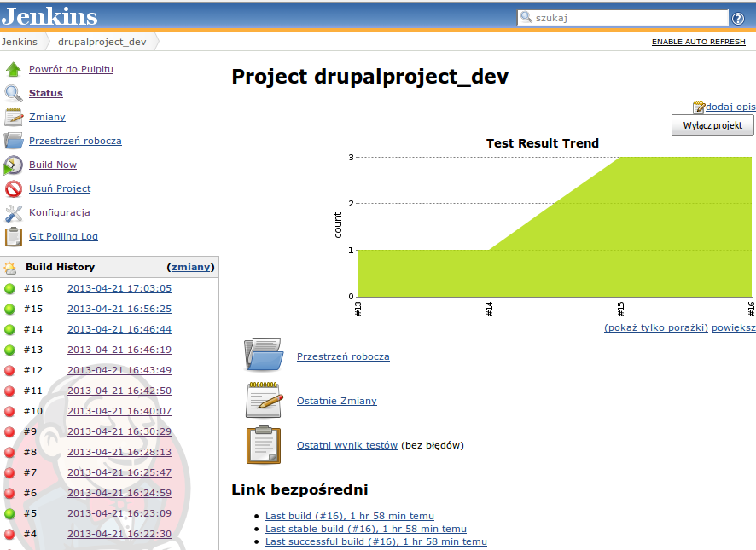Click the Usuń Project red icon

pos(11,188)
